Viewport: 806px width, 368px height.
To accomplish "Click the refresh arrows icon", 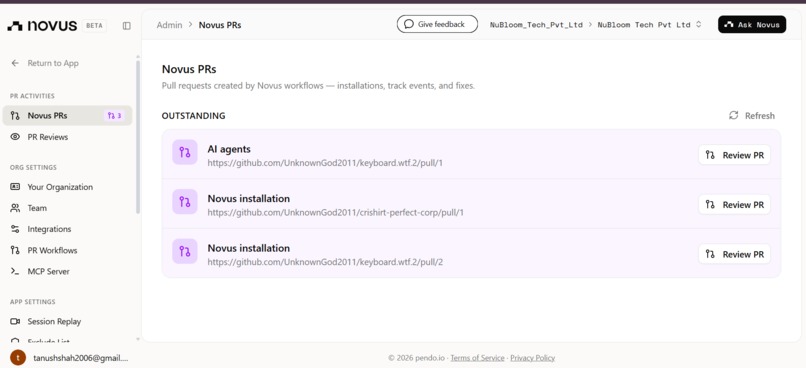I will point(734,115).
